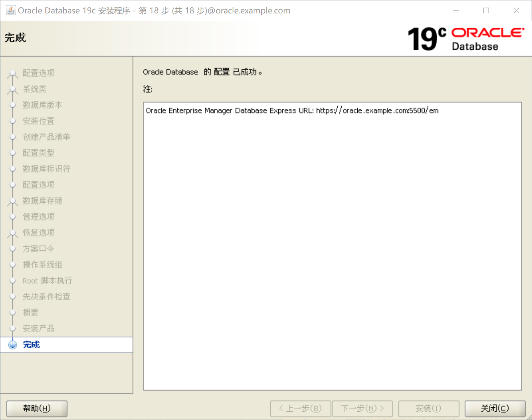The image size is (532, 420).
Task: Select the 概要 step in the sidebar
Action: pyautogui.click(x=30, y=312)
